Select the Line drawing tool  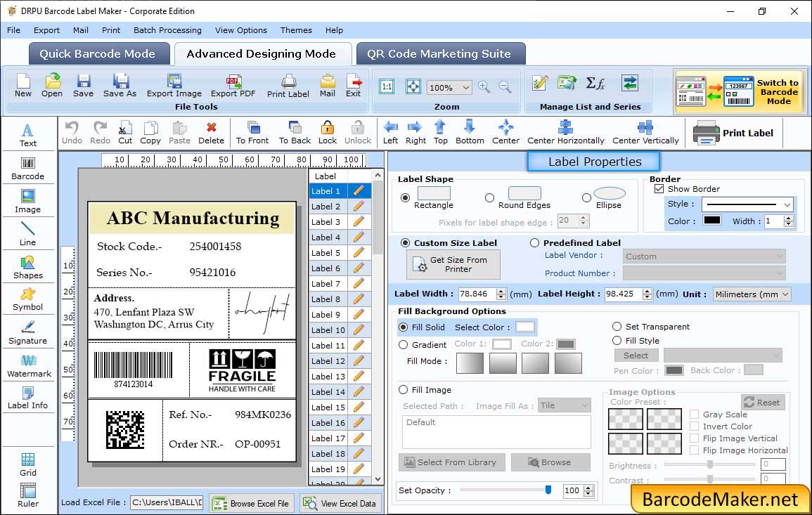tap(28, 234)
